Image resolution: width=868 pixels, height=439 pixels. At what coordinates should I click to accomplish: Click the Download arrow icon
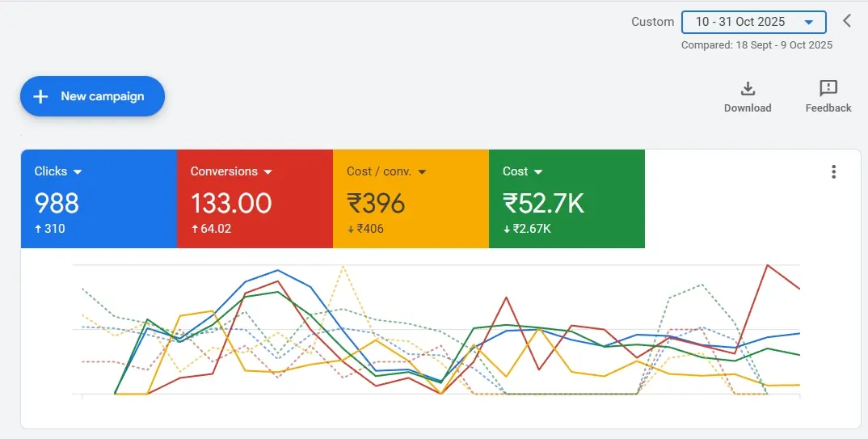tap(748, 88)
